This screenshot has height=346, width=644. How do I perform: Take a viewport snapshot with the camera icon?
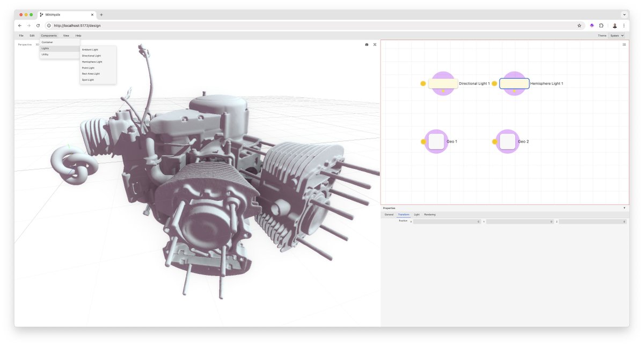coord(367,45)
